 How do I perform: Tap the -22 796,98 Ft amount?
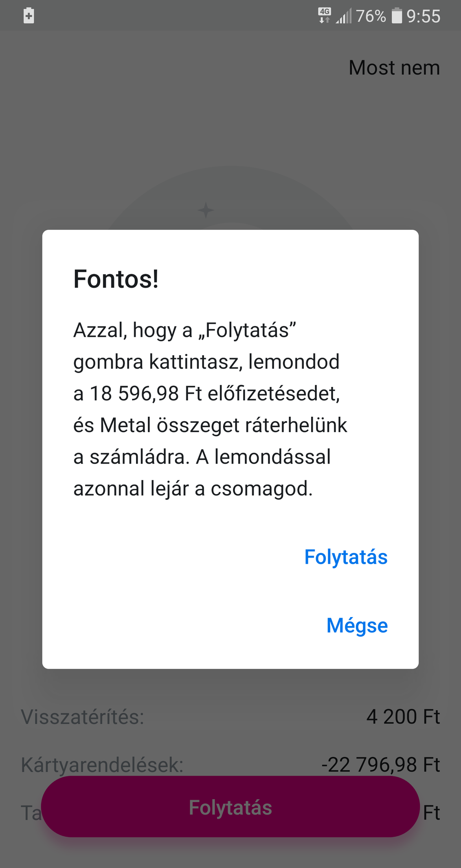coord(380,765)
